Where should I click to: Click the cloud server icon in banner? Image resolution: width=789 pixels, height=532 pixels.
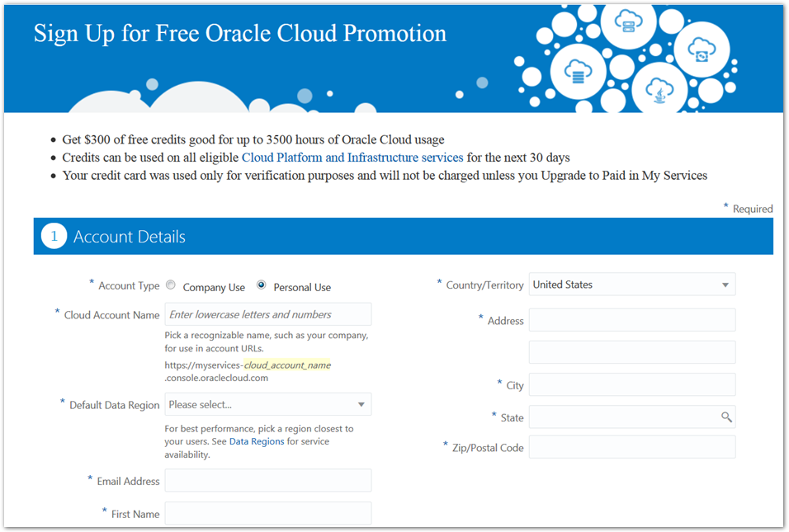tap(628, 20)
